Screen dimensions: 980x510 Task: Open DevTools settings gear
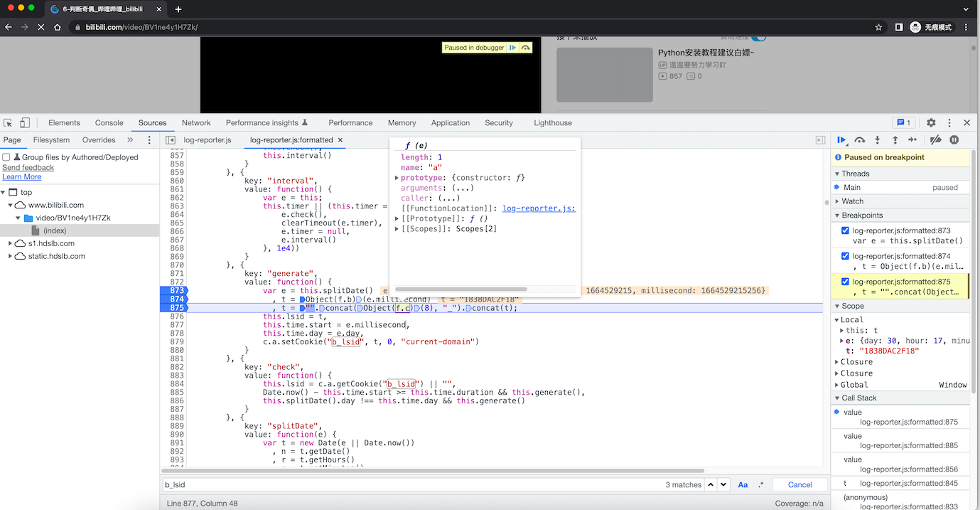[x=931, y=123]
